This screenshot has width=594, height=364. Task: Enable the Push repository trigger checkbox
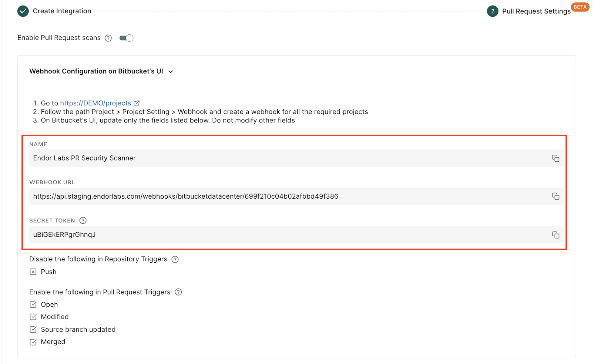(x=33, y=272)
